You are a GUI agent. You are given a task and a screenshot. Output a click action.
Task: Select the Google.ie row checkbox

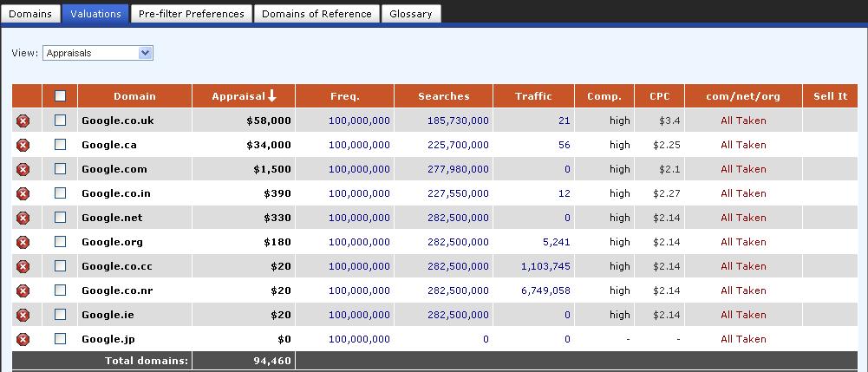coord(60,315)
